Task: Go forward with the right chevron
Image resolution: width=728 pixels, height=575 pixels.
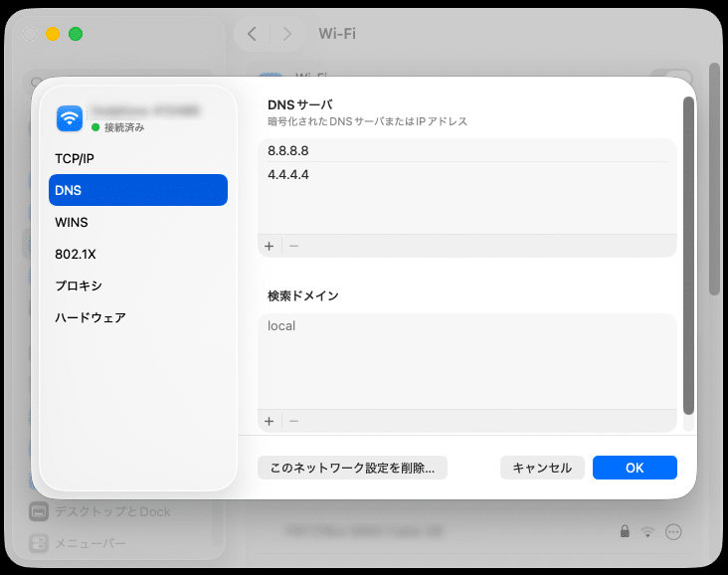Action: coord(287,34)
